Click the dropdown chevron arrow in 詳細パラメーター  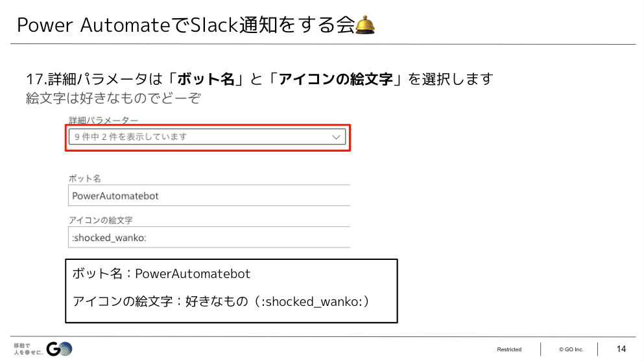(x=336, y=137)
